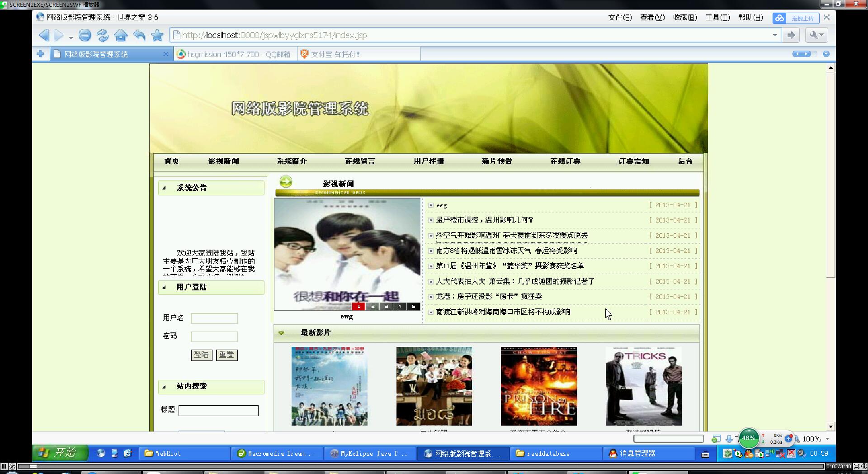Switch to the QQ邮箱 tab
868x474 pixels.
[235, 54]
